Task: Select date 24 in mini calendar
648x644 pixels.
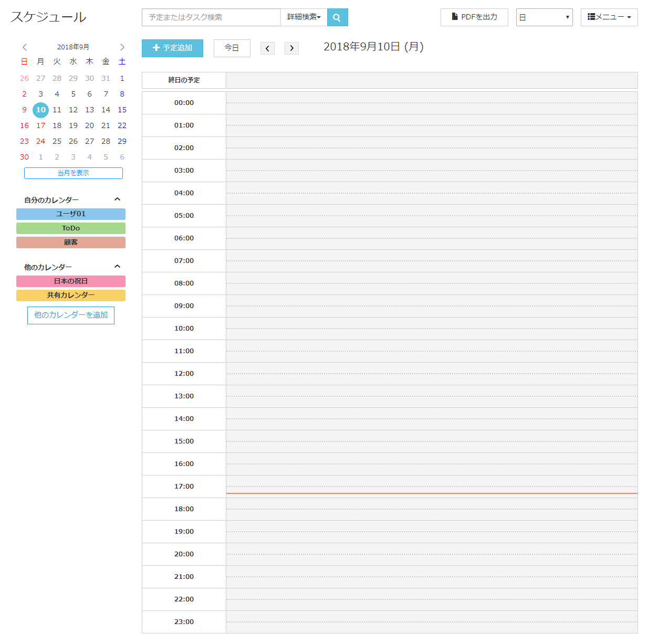Action: point(41,142)
